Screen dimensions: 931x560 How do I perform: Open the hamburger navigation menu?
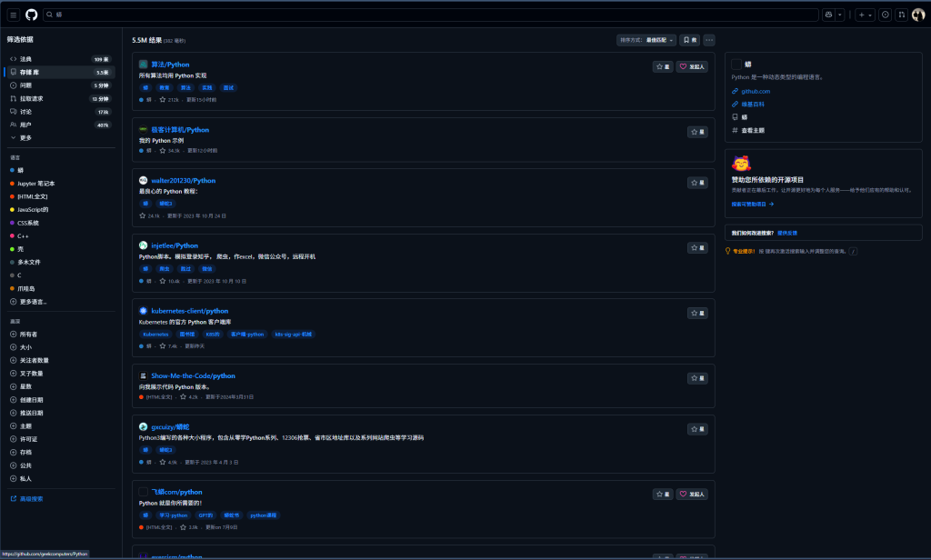coord(13,15)
